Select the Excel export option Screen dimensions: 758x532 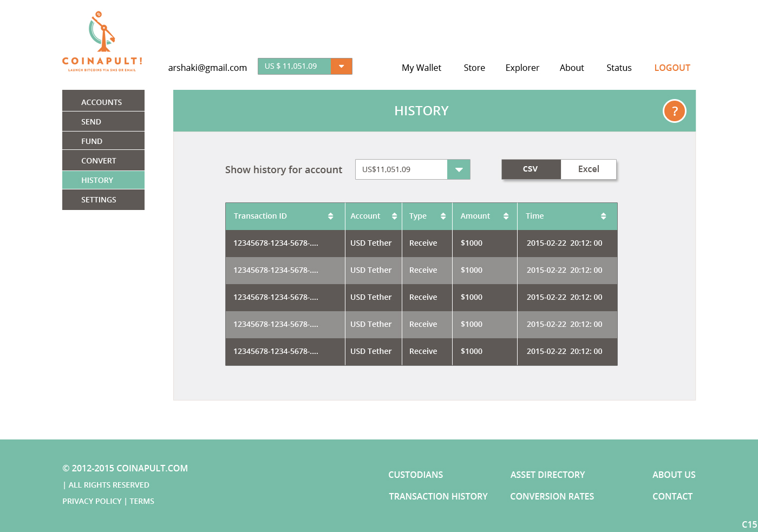(589, 169)
